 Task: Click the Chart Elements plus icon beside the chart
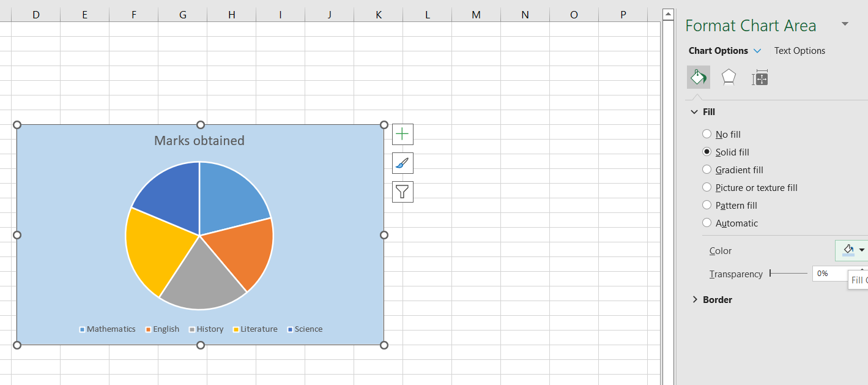click(x=402, y=133)
